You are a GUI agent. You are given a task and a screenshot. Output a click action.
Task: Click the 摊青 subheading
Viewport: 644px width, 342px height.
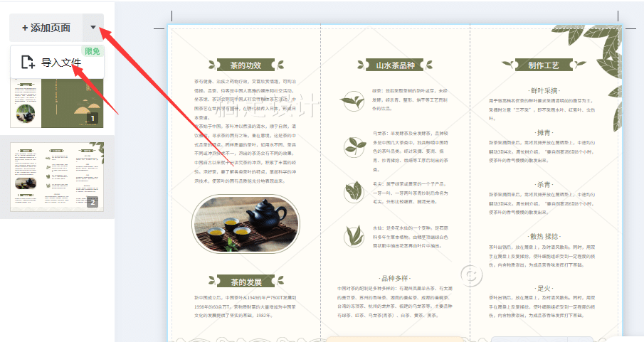[544, 133]
